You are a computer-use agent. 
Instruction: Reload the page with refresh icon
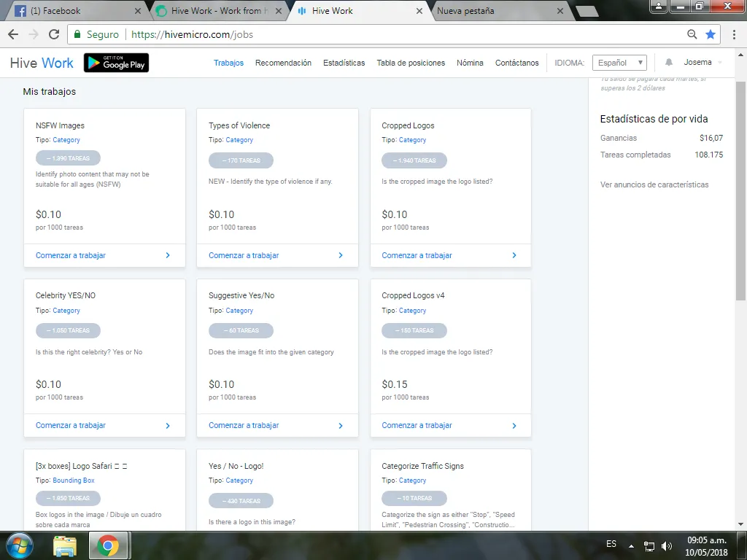tap(54, 34)
